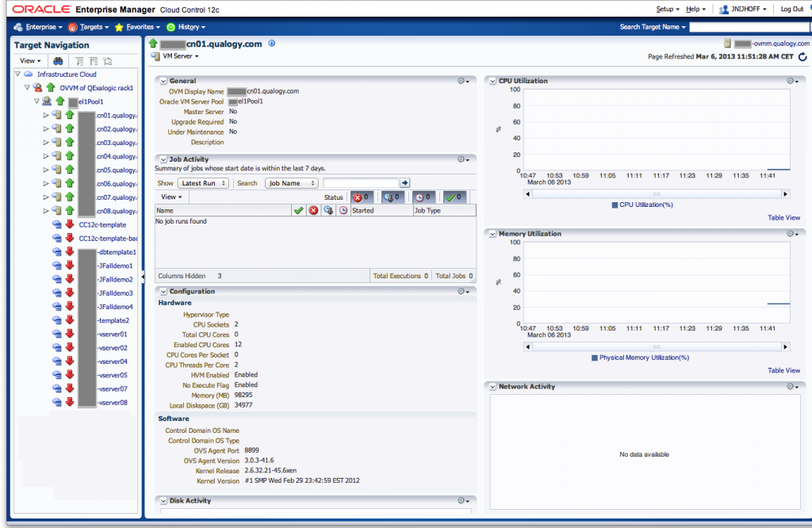Click the Memory chart time scrollbar track
Viewport: 812px width, 528px height.
click(x=656, y=346)
